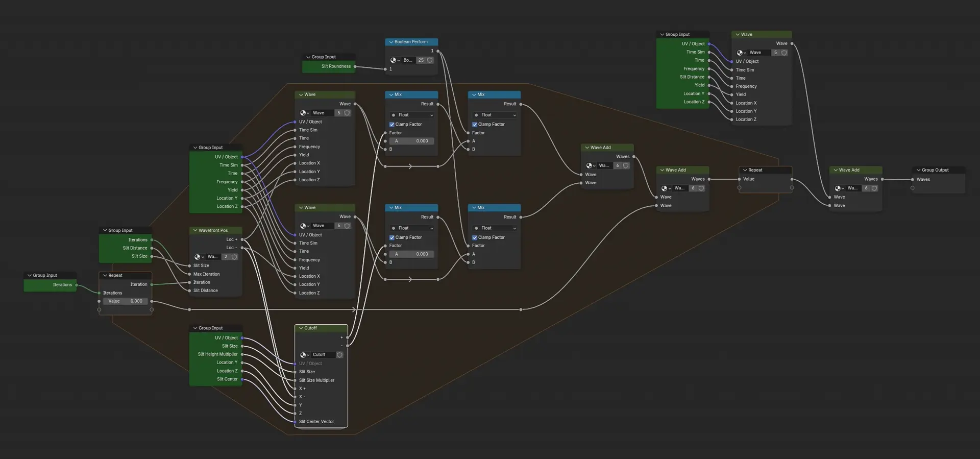Click the Boolean Perform fake user shield icon
980x459 pixels.
click(430, 60)
